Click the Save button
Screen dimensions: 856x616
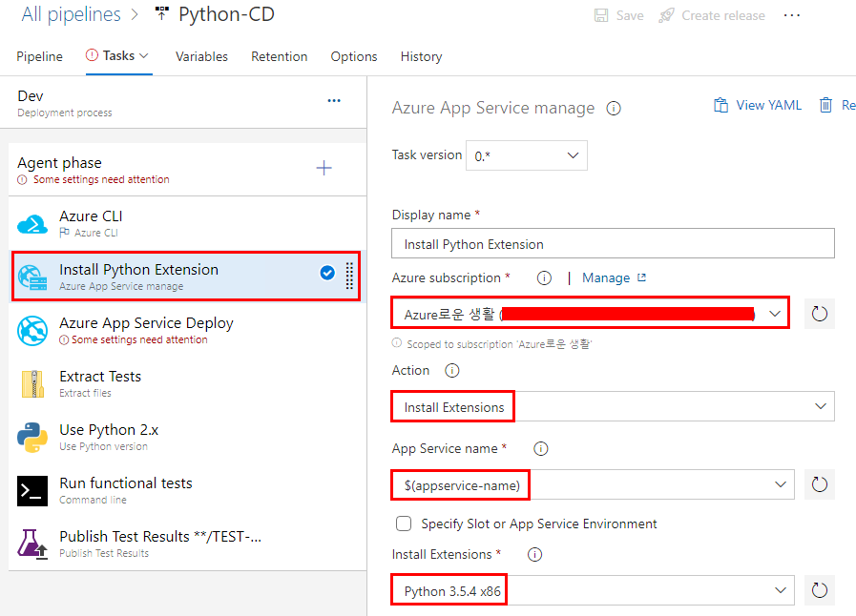pos(619,15)
